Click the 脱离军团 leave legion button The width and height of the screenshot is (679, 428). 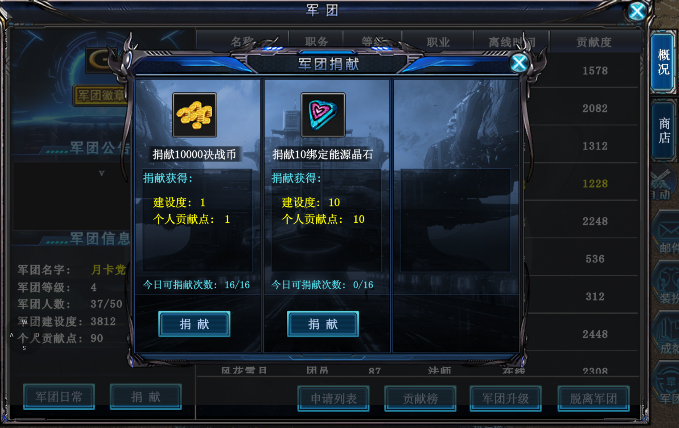coord(593,399)
